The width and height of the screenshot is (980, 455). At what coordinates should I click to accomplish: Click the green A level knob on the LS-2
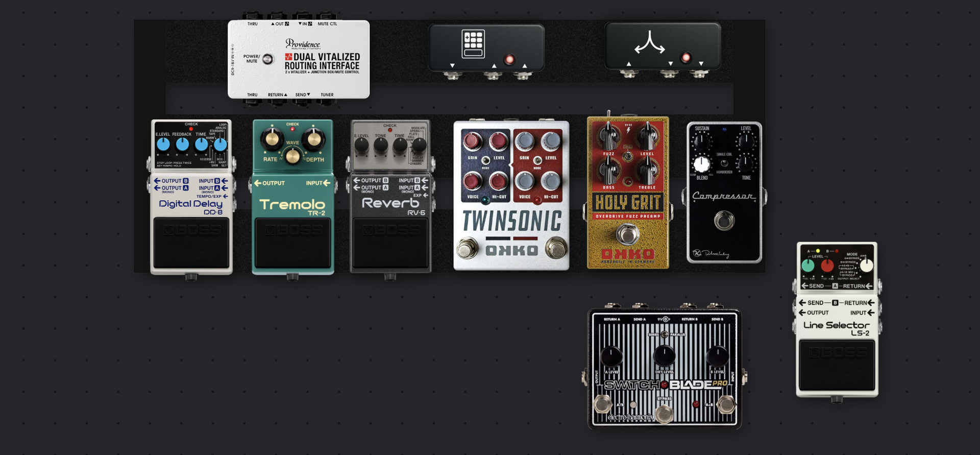coord(808,266)
